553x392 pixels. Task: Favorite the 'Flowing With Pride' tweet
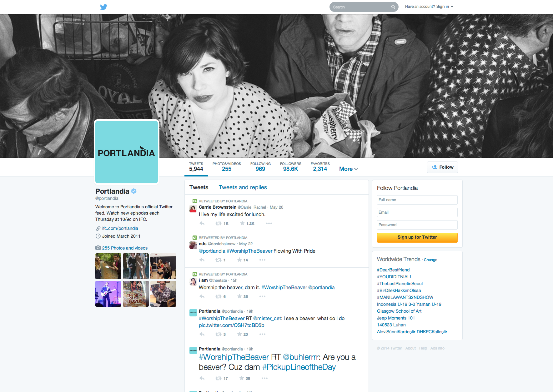click(239, 260)
